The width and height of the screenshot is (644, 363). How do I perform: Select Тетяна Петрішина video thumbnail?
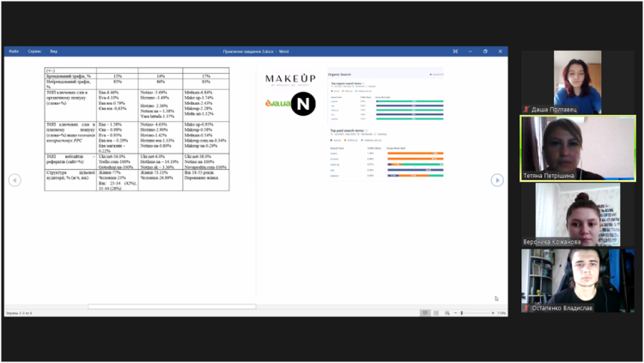pyautogui.click(x=577, y=148)
